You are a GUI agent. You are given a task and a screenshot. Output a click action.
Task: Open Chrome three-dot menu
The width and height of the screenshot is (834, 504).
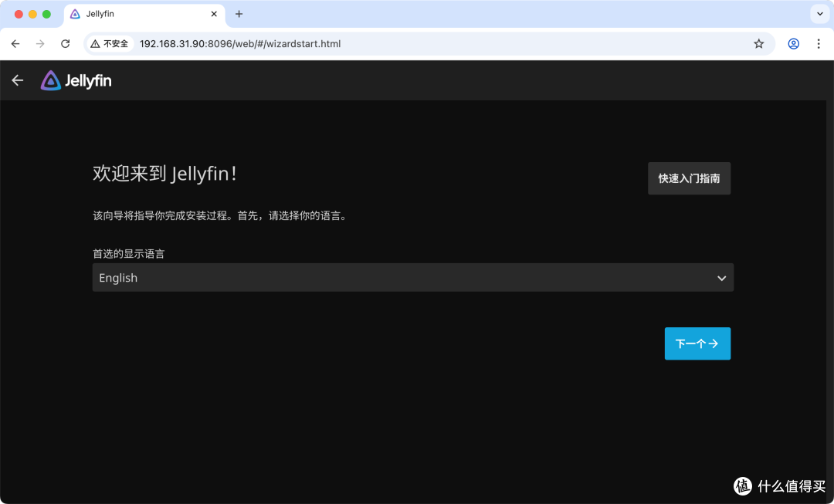coord(819,43)
